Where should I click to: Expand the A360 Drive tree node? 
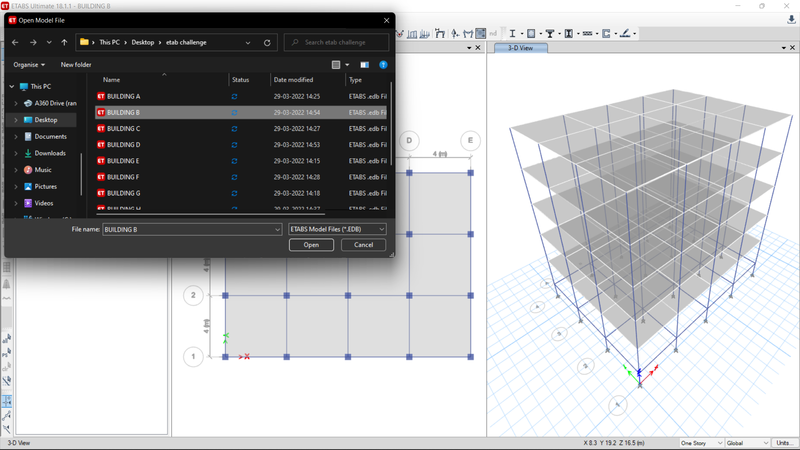16,103
